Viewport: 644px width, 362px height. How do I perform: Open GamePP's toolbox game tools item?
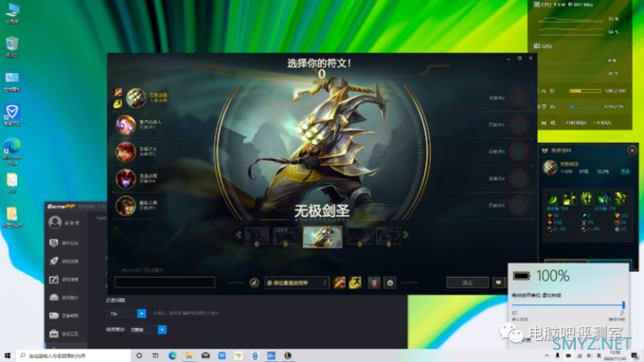pyautogui.click(x=64, y=334)
